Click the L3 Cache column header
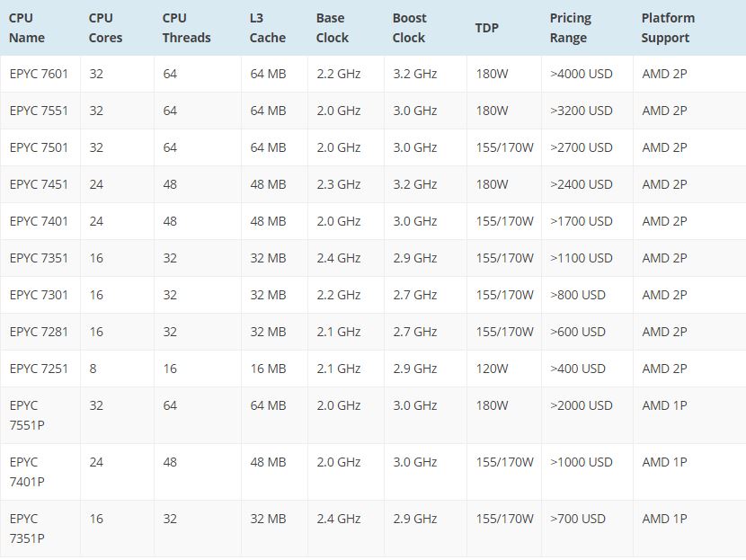The image size is (746, 560). (x=267, y=28)
